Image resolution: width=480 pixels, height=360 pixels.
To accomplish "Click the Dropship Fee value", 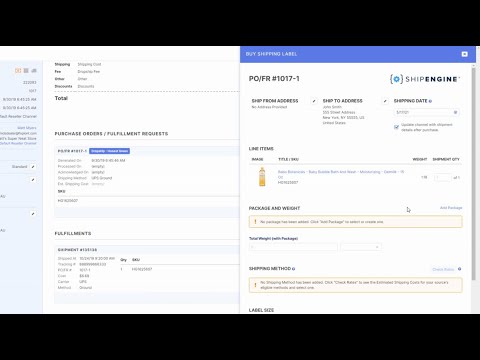I will 89,72.
